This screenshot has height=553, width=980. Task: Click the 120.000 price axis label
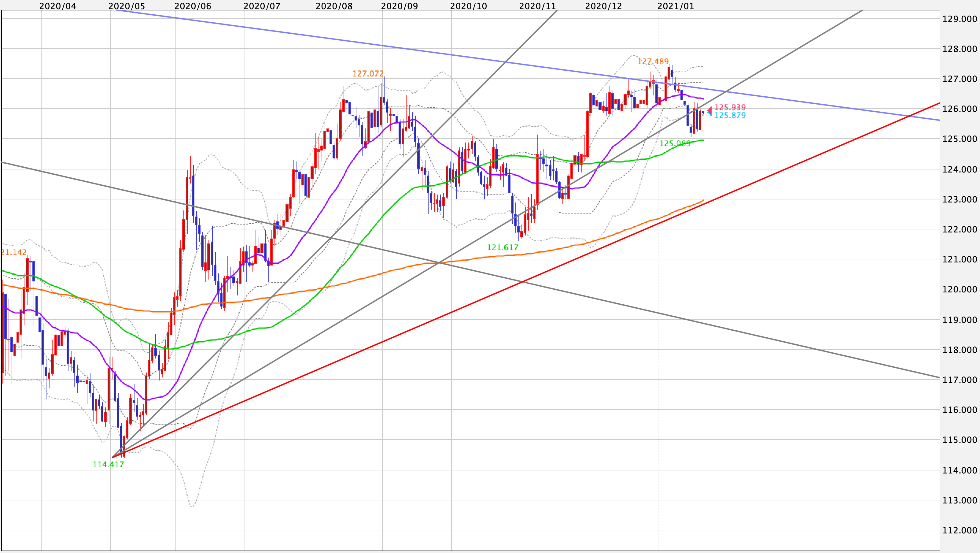tap(960, 289)
